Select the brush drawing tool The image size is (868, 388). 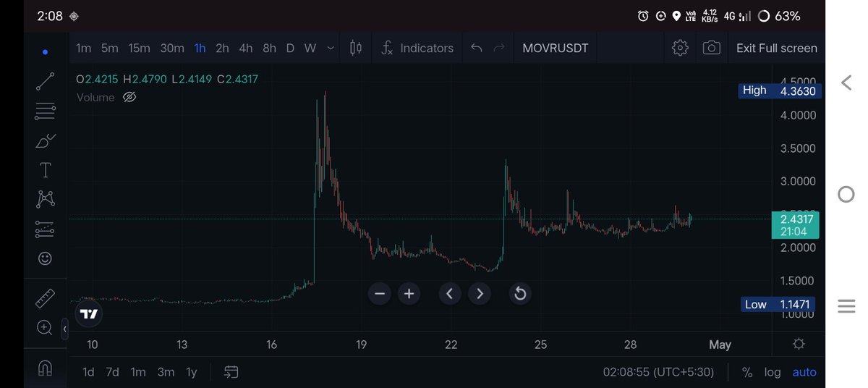pos(45,140)
